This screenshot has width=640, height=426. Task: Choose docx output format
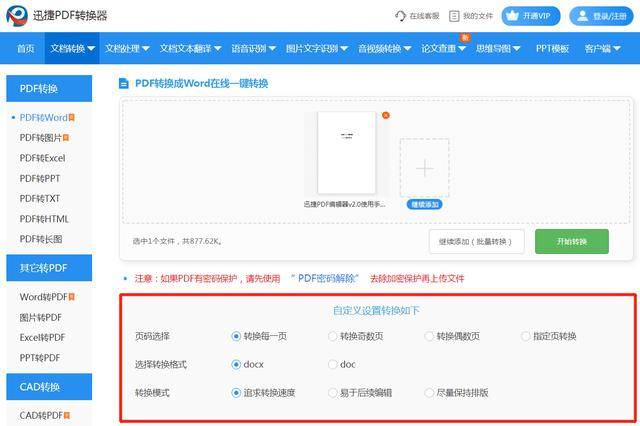coord(236,364)
